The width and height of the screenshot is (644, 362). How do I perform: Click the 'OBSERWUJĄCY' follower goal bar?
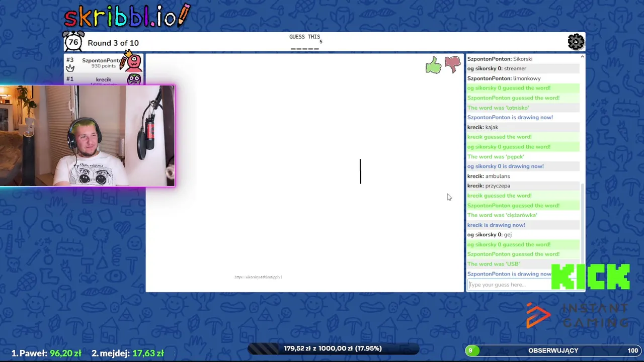click(x=552, y=350)
